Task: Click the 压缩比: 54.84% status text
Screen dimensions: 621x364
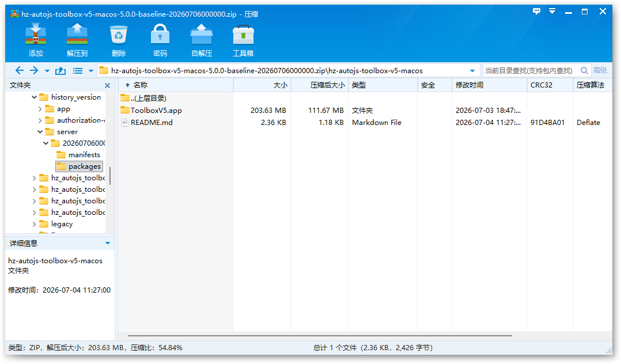Action: [157, 348]
